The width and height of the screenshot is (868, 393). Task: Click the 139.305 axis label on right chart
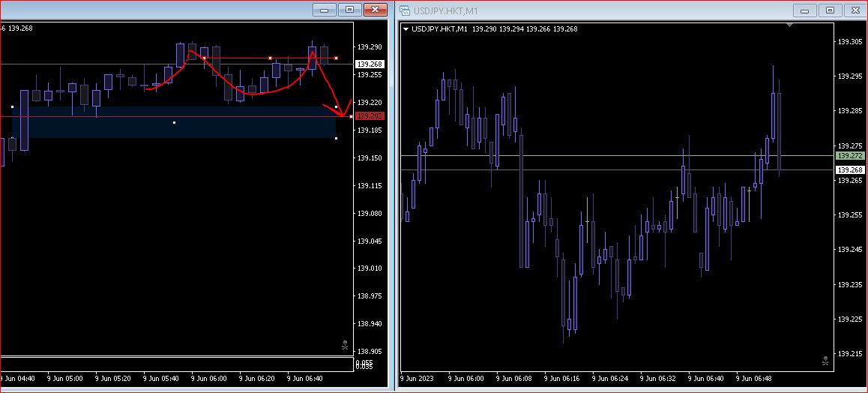tap(850, 42)
